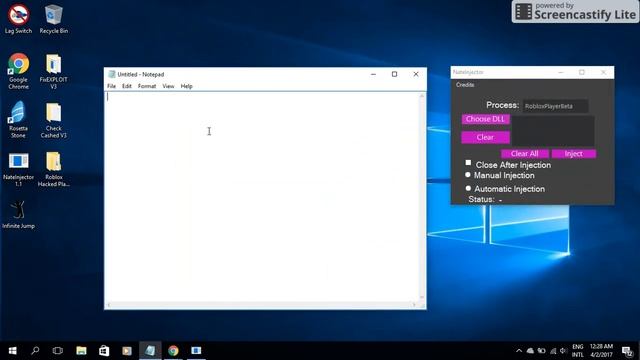Click the DLL list box in NateInjector
The image size is (640, 360).
[x=553, y=131]
